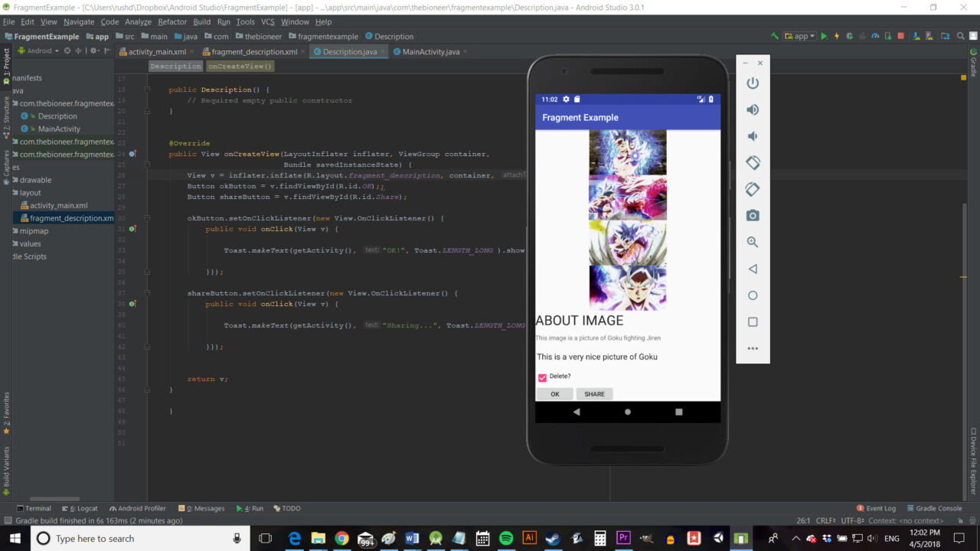Check the Delete? checkbox in the emulator
The height and width of the screenshot is (551, 980).
point(543,377)
